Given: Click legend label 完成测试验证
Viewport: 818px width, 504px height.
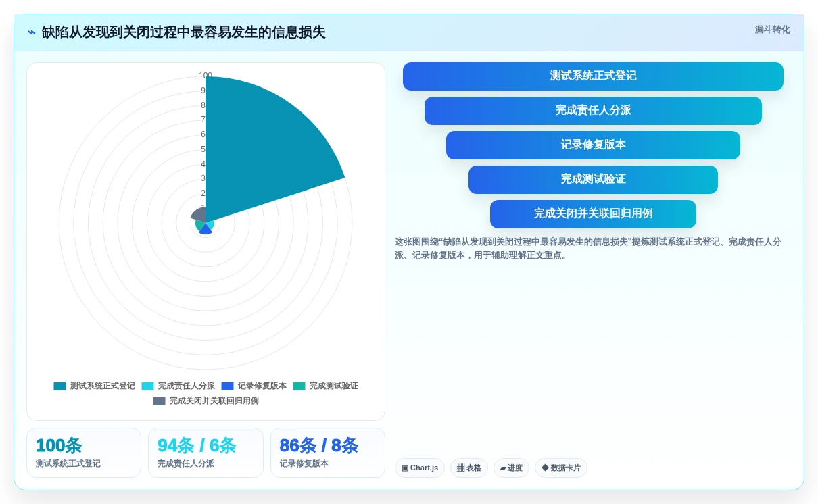Looking at the screenshot, I should 334,386.
